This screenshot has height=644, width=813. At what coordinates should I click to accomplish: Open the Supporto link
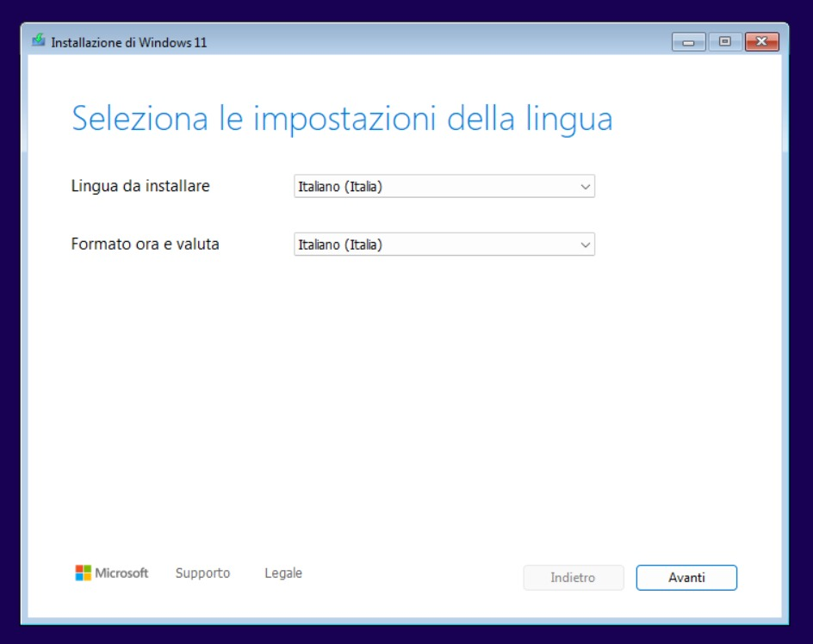click(202, 573)
